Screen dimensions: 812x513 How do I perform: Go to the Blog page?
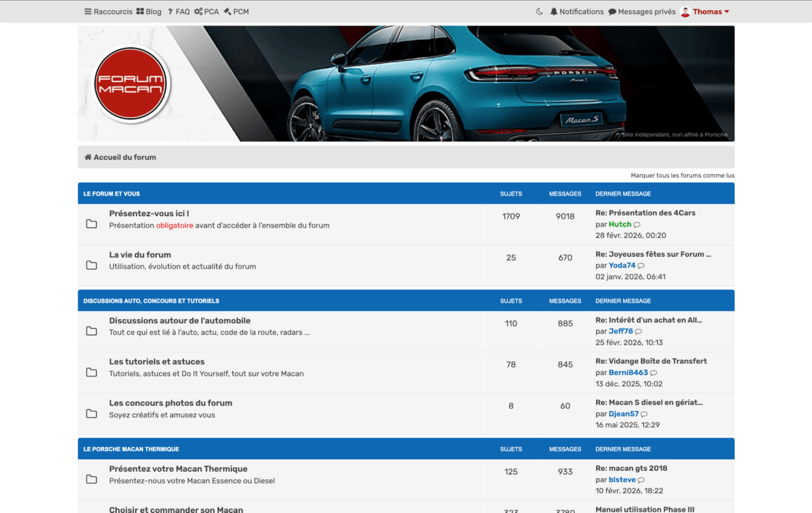(149, 12)
